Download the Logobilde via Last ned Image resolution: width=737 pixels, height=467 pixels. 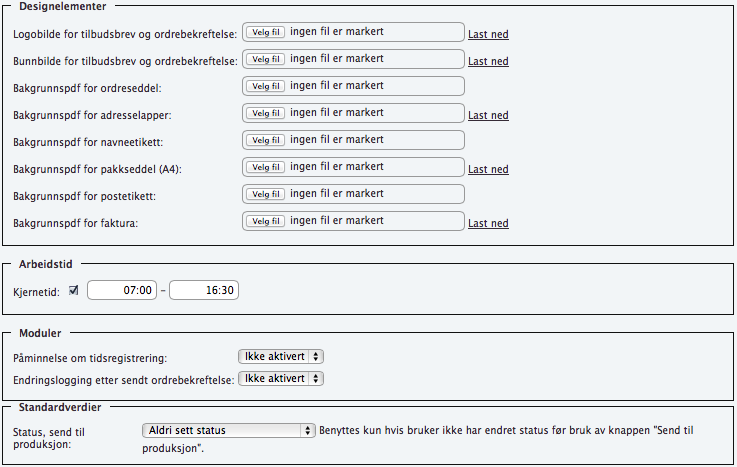488,34
